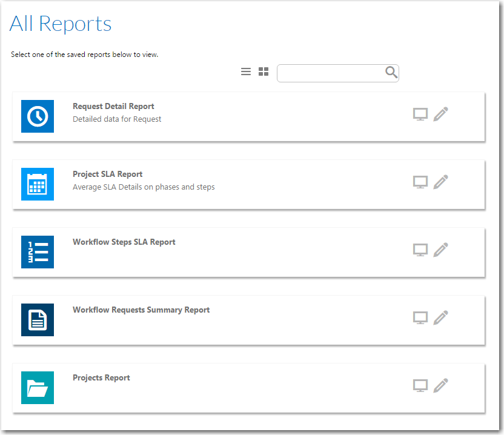Edit Workflow Steps SLA Report with pencil icon

click(440, 250)
